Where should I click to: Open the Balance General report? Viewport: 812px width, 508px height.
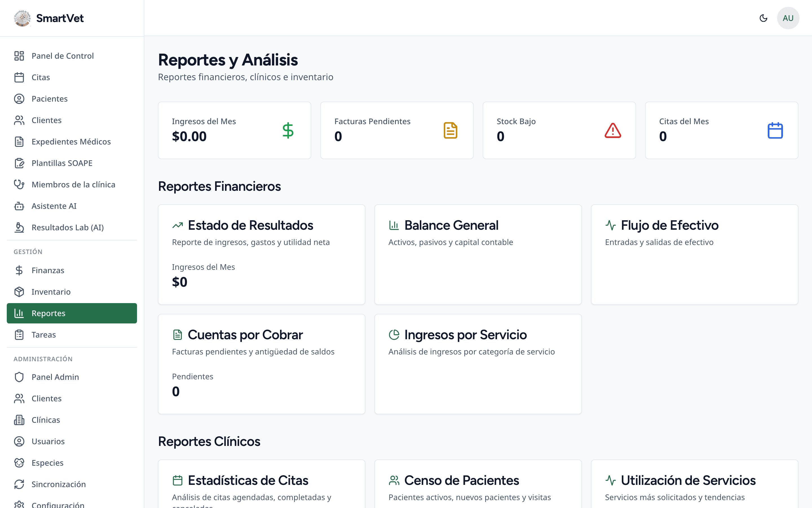[478, 255]
